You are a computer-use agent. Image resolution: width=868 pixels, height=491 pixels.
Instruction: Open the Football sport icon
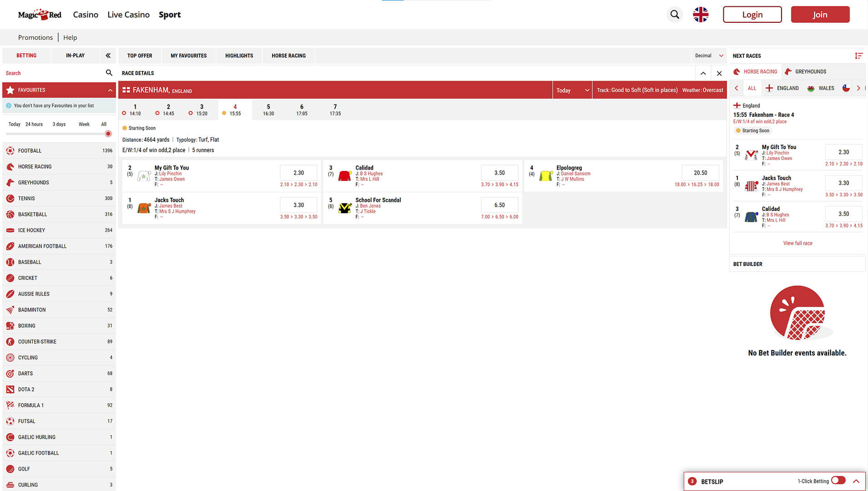[10, 150]
